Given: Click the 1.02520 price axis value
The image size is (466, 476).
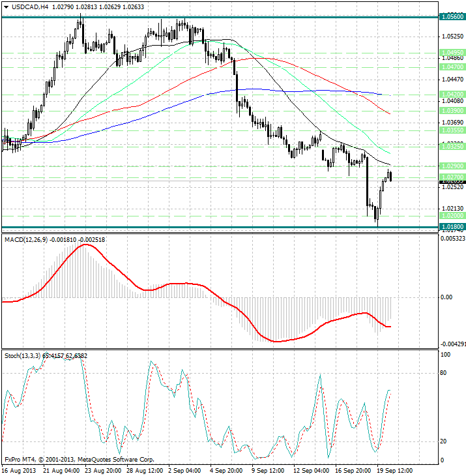Looking at the screenshot, I should tap(453, 187).
